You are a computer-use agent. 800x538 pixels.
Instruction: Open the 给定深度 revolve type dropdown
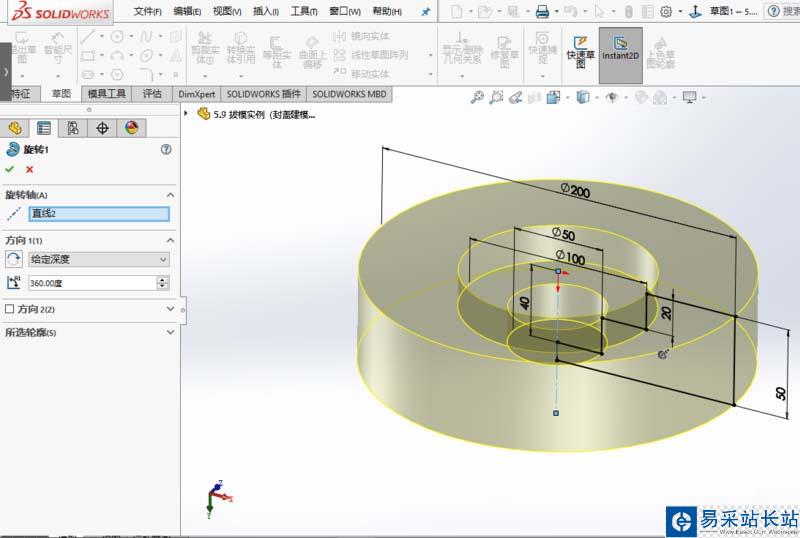pos(99,259)
